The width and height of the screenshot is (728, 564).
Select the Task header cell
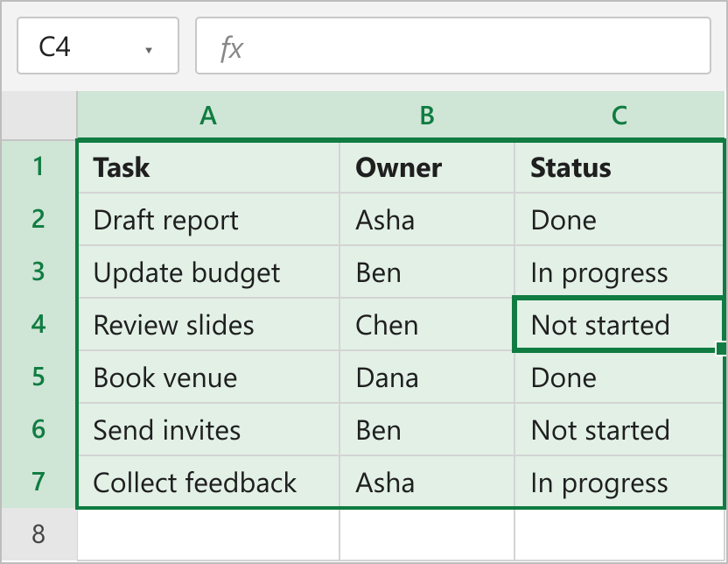pos(208,166)
